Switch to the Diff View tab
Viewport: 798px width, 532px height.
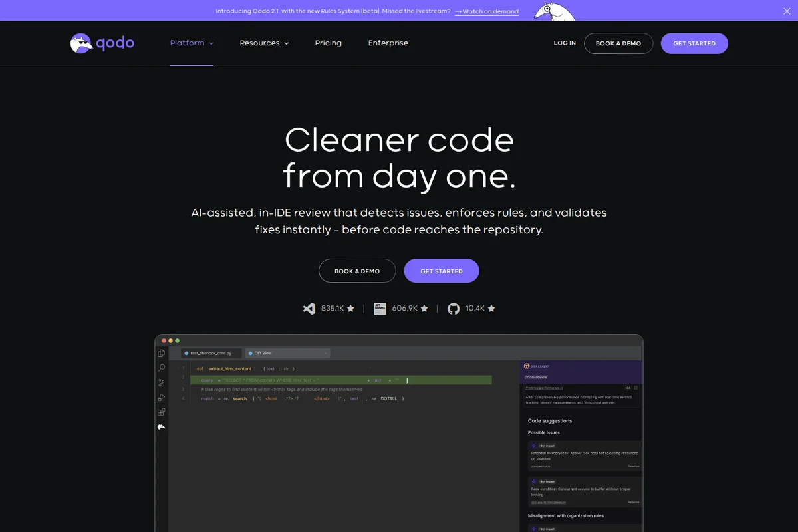[x=262, y=353]
